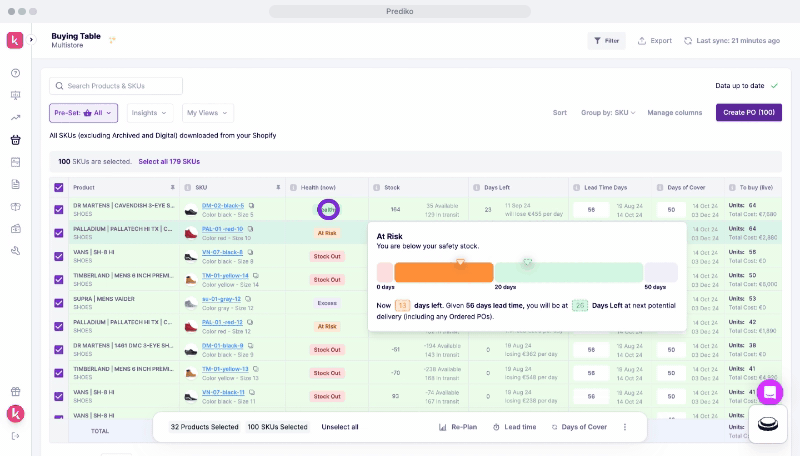Open the su-01-gray-12 SKU link
The width and height of the screenshot is (800, 456).
(221, 299)
